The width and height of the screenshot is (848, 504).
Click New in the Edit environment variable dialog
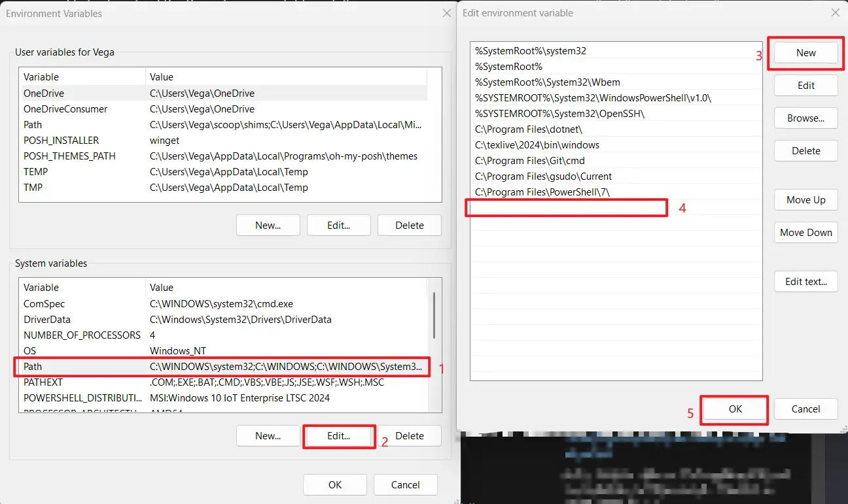click(805, 52)
